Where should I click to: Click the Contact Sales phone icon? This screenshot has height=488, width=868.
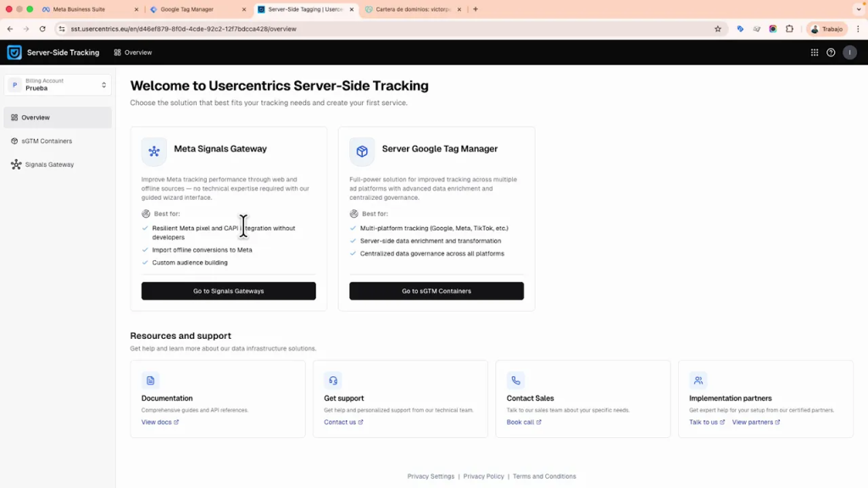coord(516,380)
